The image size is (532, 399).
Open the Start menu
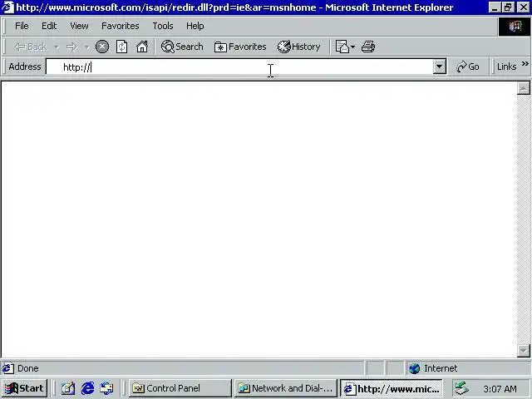pos(24,388)
